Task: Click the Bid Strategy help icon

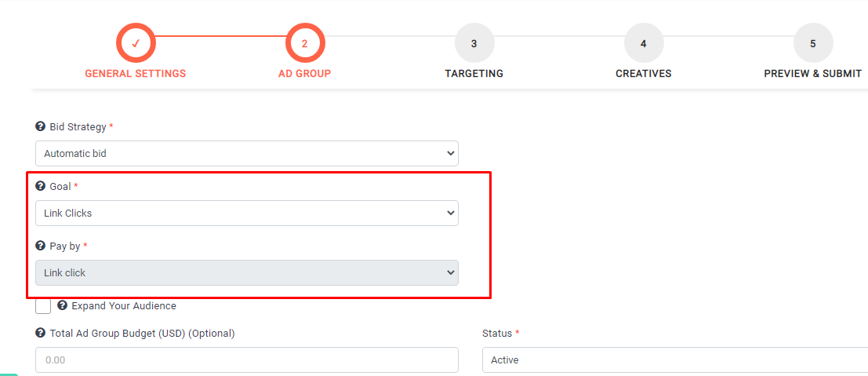Action: click(x=41, y=126)
